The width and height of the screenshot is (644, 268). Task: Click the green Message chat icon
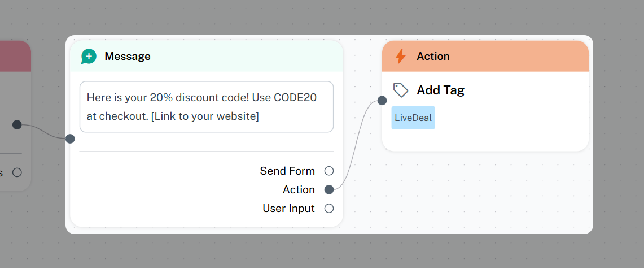pyautogui.click(x=89, y=57)
